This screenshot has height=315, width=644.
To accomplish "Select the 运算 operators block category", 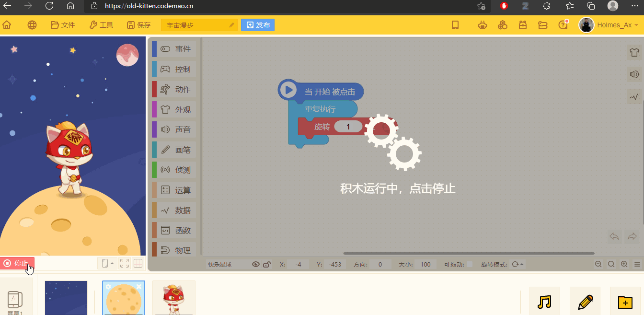I will (174, 190).
